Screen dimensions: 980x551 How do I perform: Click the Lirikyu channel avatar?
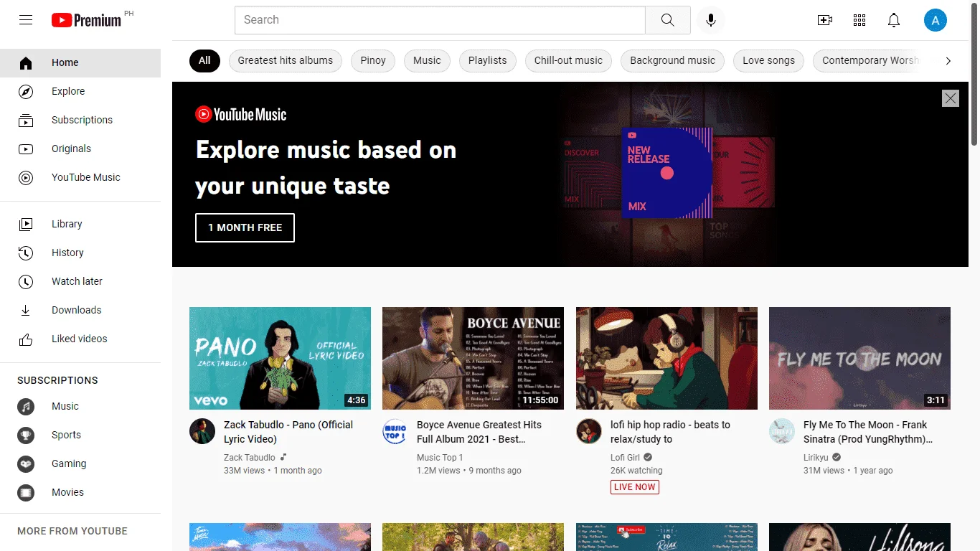point(782,431)
